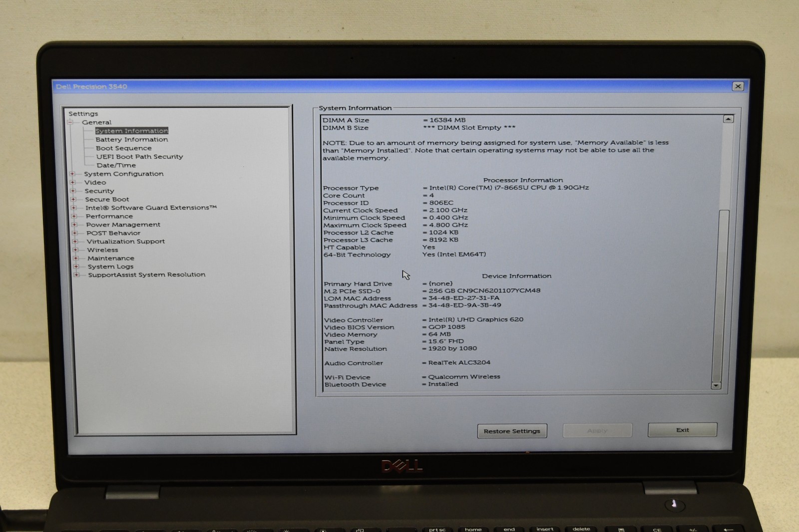Select the Maintenance category label
The width and height of the screenshot is (799, 532).
tap(111, 259)
